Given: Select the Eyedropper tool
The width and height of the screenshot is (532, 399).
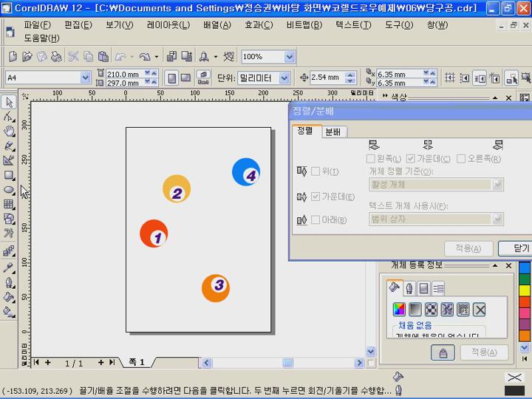Looking at the screenshot, I should (9, 267).
